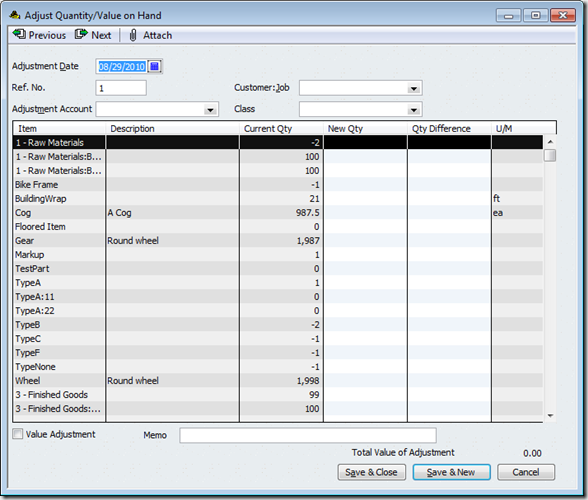Screen dimensions: 588x500
Task: Click the QuickBooks window title icon
Action: point(15,15)
